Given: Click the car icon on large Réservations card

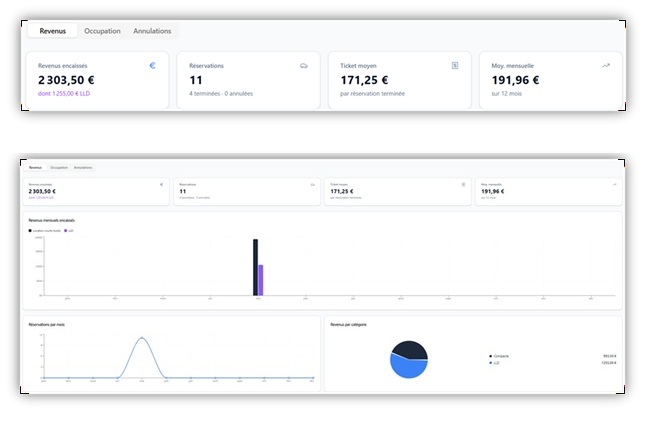Looking at the screenshot, I should click(x=304, y=66).
